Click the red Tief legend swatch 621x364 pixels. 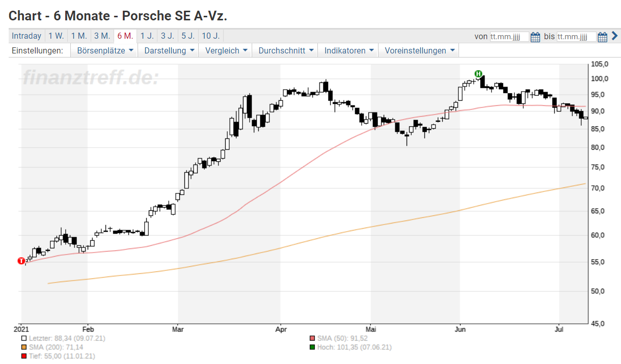pyautogui.click(x=24, y=356)
